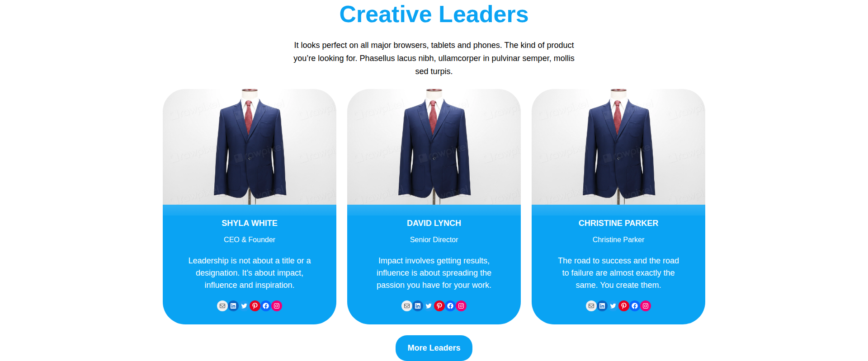Open Christine Parker's LinkedIn icon
Viewport: 868px width, 361px height.
click(x=602, y=306)
